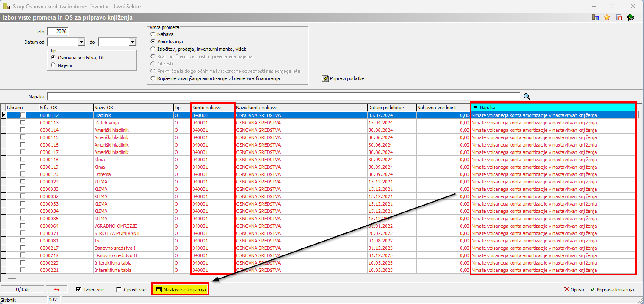The height and width of the screenshot is (304, 644).
Task: Tick the Opusti vse checkbox
Action: coord(119,289)
